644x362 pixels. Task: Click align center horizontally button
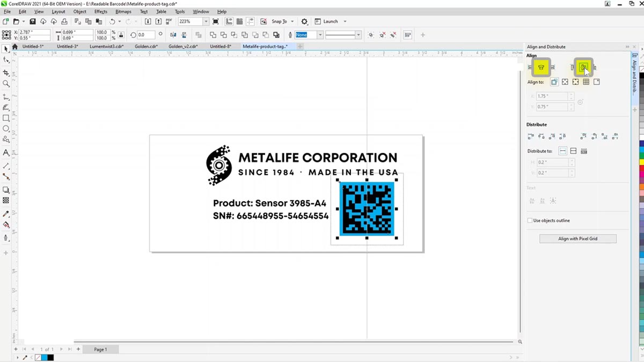pyautogui.click(x=541, y=68)
